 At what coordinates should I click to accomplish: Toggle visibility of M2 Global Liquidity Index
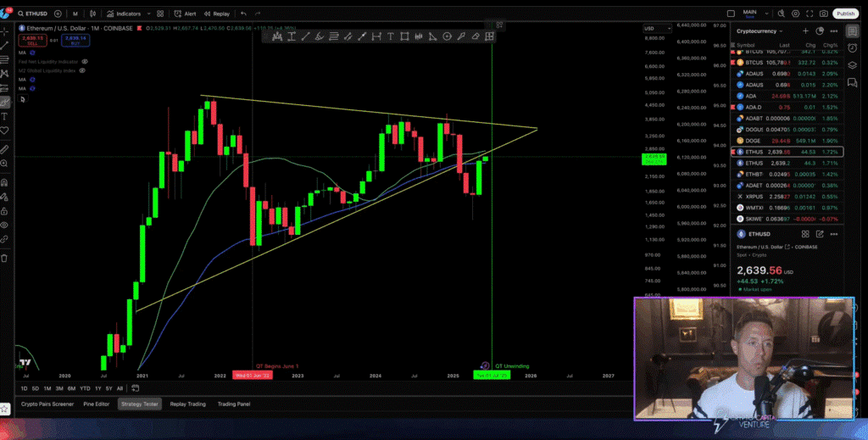(82, 71)
